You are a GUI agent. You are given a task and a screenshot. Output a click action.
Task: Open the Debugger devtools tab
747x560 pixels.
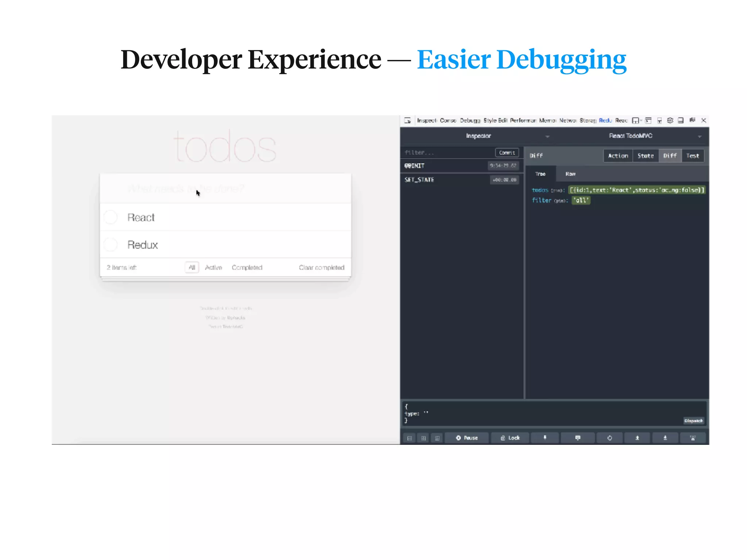[470, 120]
